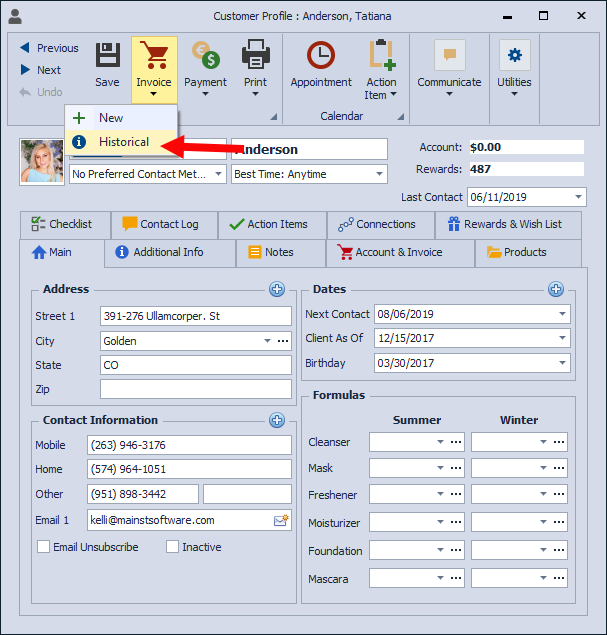
Task: Click the empty Zip field
Action: point(196,389)
